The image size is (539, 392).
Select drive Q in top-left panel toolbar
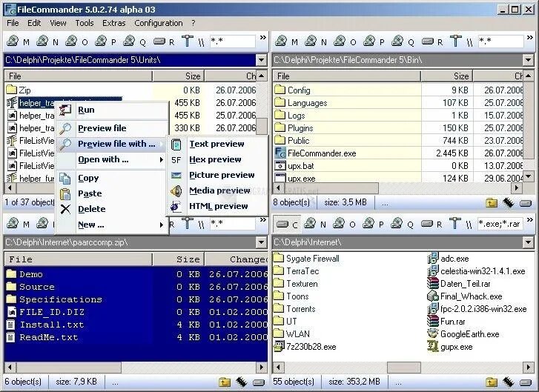click(x=134, y=41)
